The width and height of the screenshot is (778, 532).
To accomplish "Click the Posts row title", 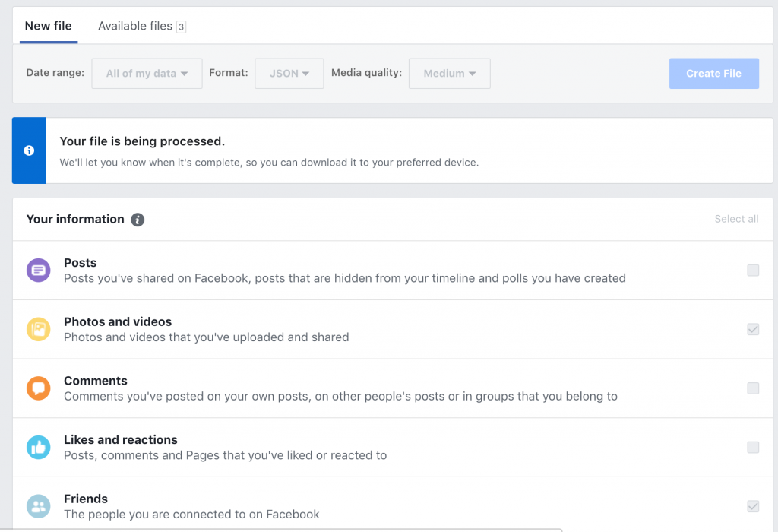I will click(x=81, y=262).
